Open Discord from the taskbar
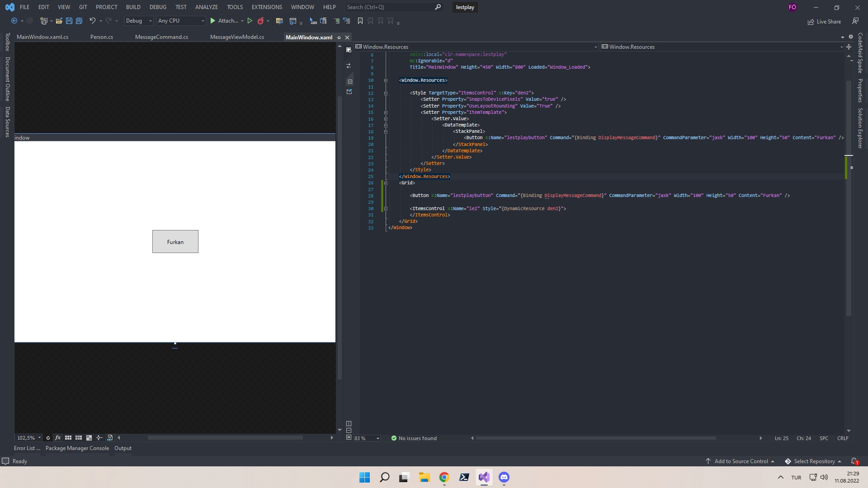868x488 pixels. [504, 477]
